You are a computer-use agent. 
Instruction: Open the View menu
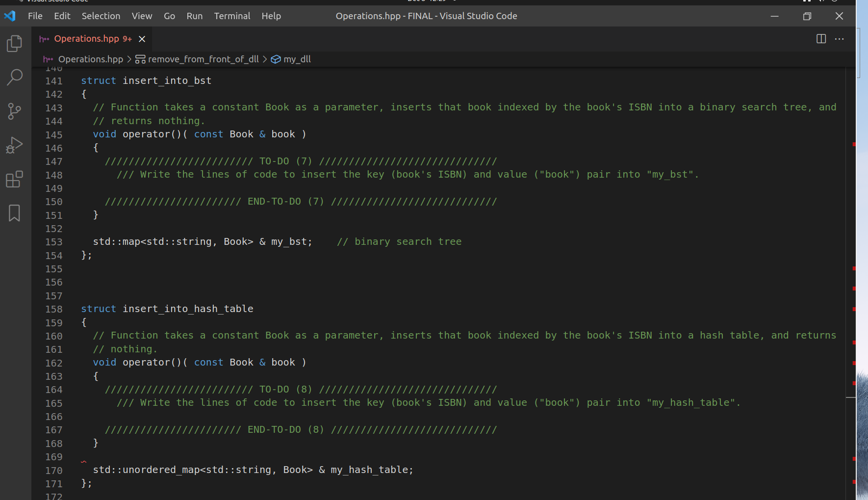point(142,16)
